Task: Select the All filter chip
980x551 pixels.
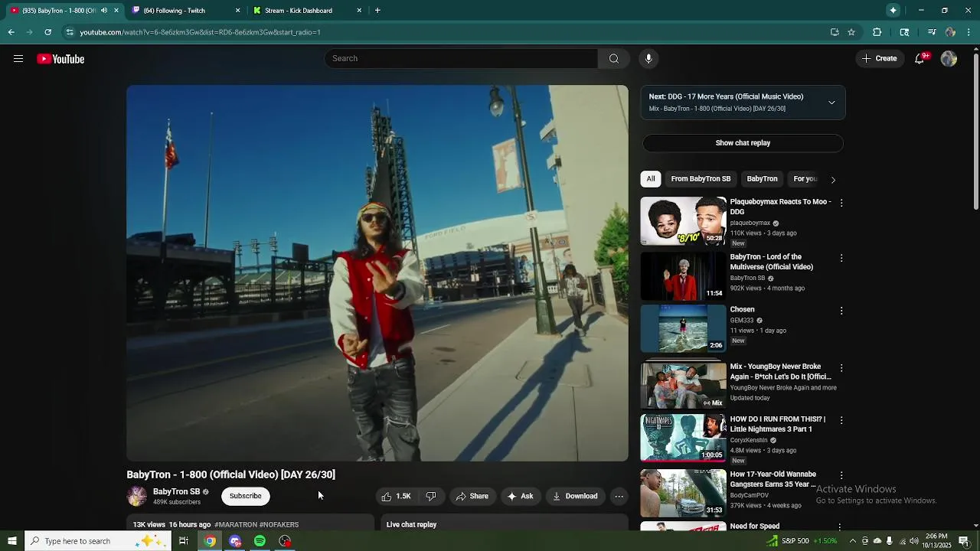Action: pos(651,179)
